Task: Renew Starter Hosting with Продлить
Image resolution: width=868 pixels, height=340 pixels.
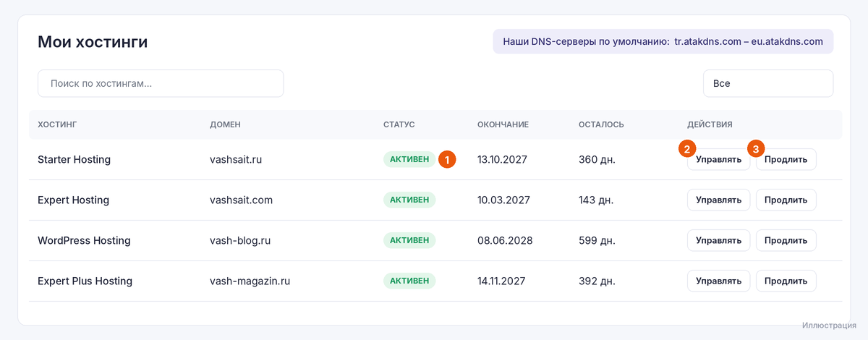Action: click(x=786, y=159)
